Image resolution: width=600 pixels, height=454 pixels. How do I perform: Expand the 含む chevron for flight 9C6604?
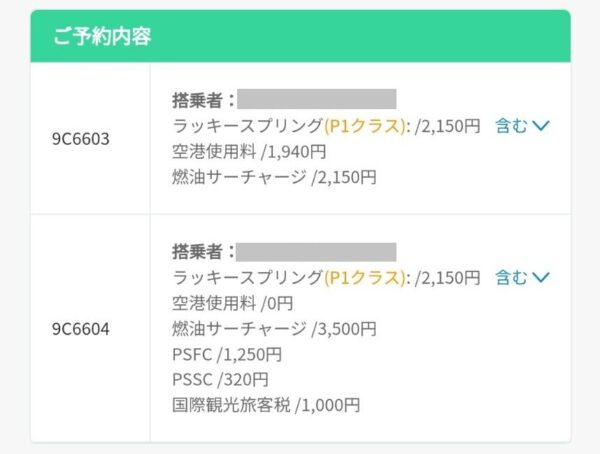(x=542, y=277)
